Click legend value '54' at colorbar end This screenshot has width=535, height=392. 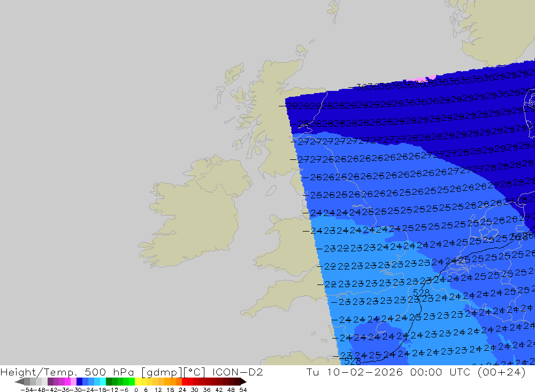coord(243,390)
